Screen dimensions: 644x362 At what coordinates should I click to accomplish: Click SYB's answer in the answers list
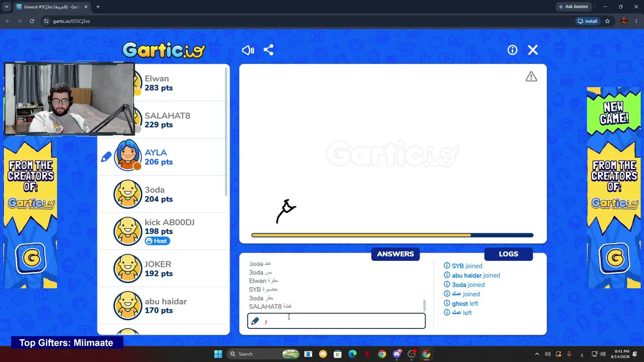pyautogui.click(x=263, y=290)
